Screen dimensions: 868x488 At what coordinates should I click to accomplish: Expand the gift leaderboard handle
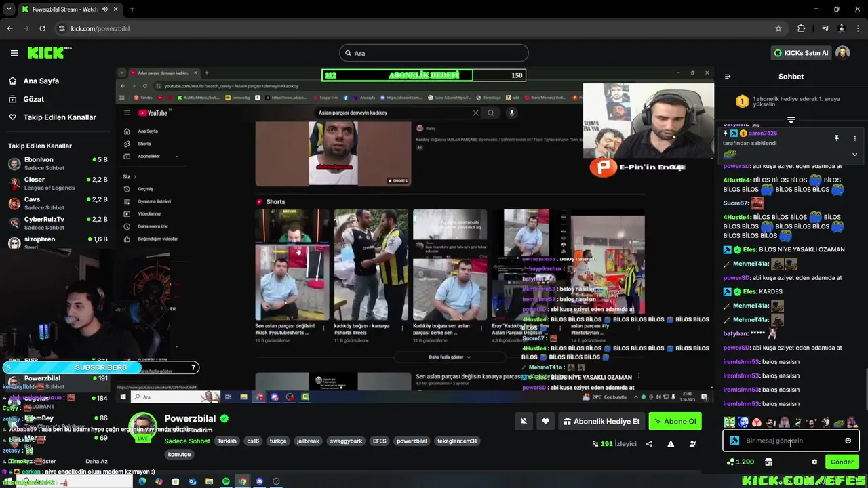tap(791, 120)
